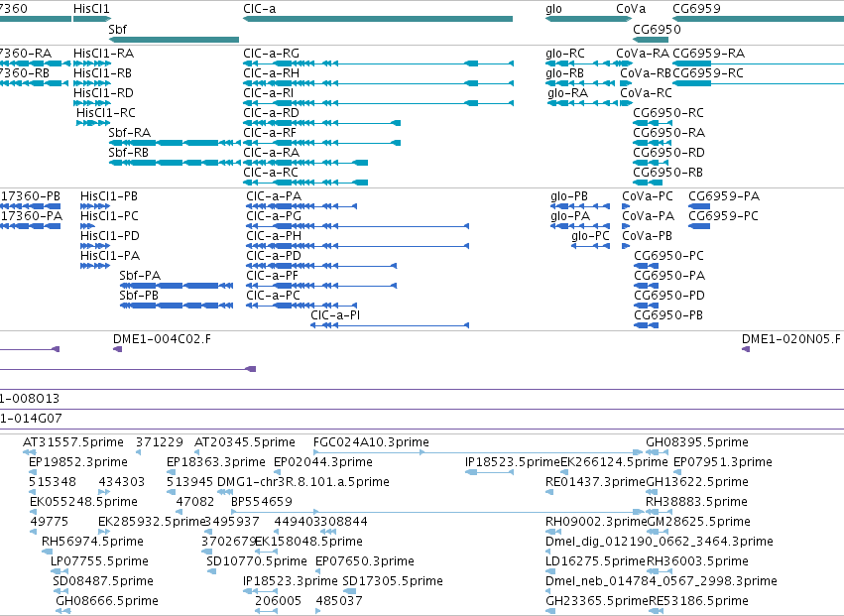Select EST SD17305.5prime
The width and height of the screenshot is (844, 616).
pyautogui.click(x=393, y=581)
